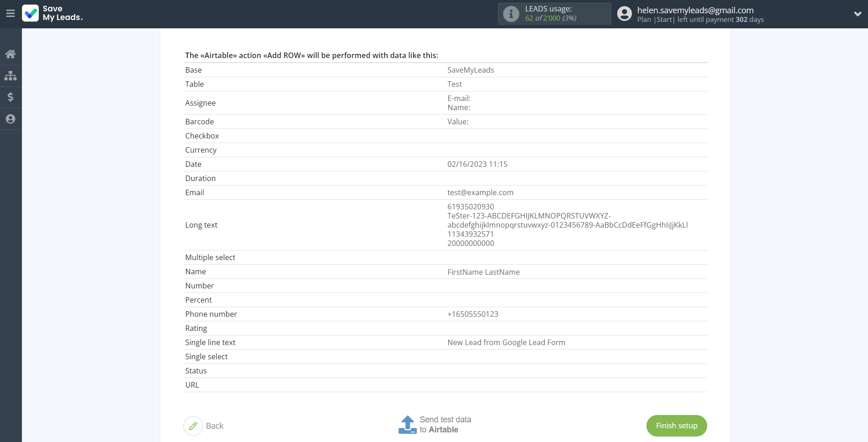Select the test@example.com email value
This screenshot has height=442, width=868.
click(x=480, y=192)
